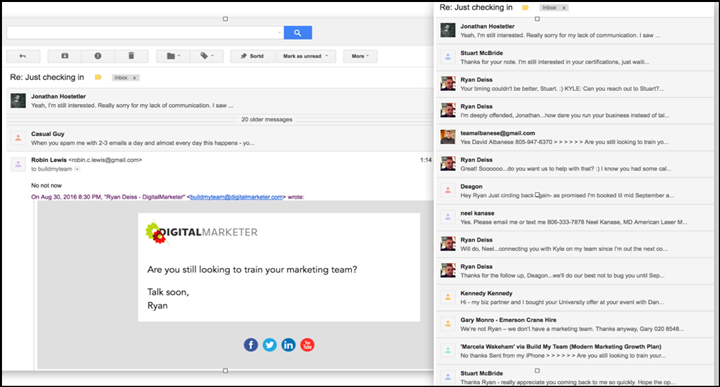This screenshot has height=387, width=720.
Task: Open 'Marcela Wakeham' via Build My Team message
Action: (x=575, y=351)
